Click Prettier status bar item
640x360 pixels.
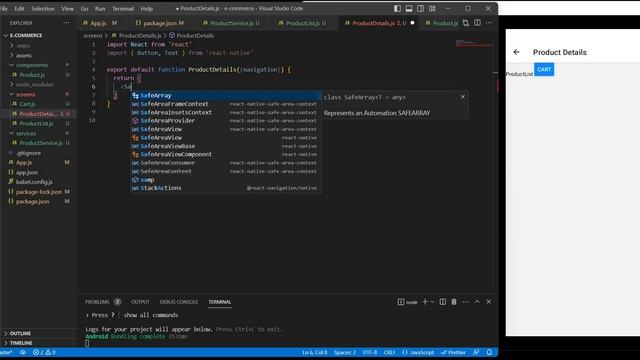(x=453, y=352)
